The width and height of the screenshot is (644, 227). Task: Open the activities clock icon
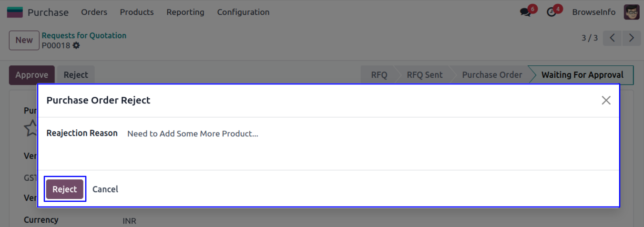(x=552, y=12)
